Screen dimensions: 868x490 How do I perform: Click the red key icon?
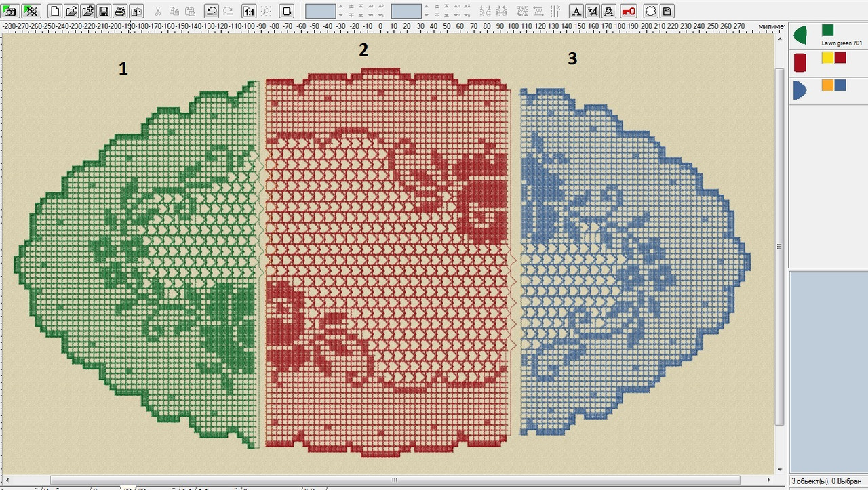tap(629, 11)
